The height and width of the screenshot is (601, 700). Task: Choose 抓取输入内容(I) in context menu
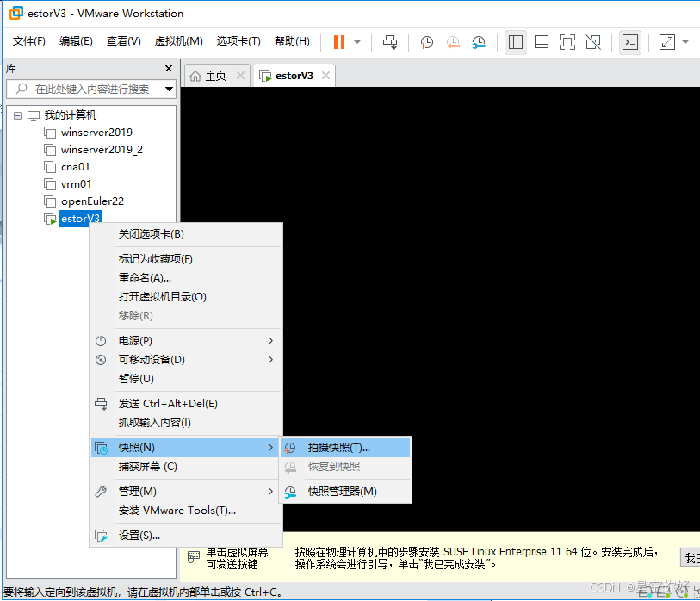click(x=186, y=423)
